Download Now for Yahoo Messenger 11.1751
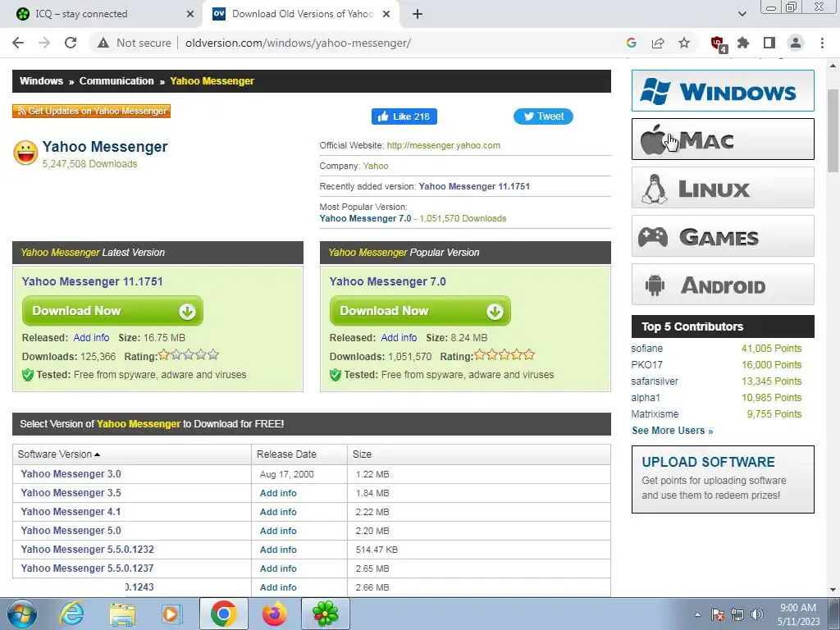840x630 pixels. [112, 311]
